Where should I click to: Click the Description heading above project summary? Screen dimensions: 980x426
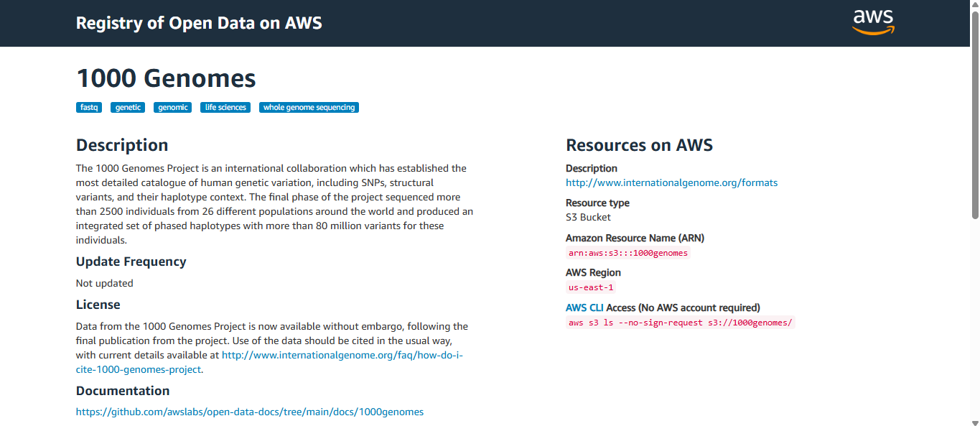tap(122, 145)
